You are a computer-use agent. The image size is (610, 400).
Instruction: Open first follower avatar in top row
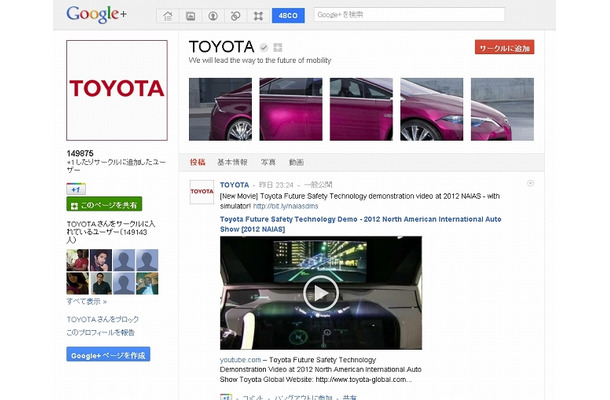[78, 260]
